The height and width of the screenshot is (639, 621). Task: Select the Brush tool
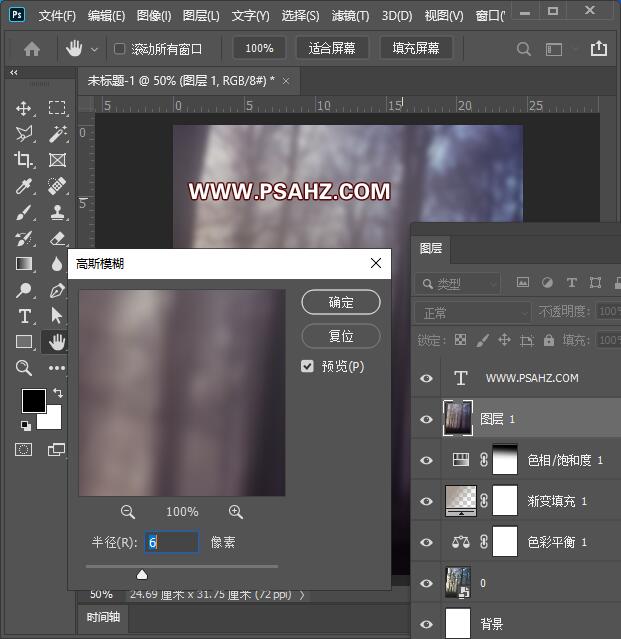24,212
